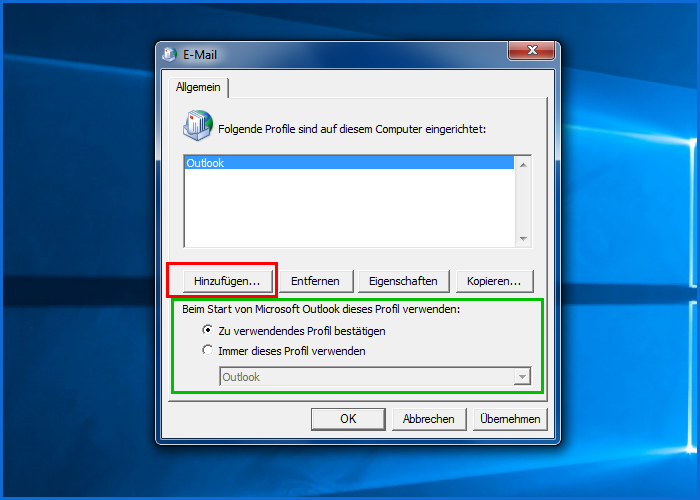Apply changes with Übernehmen
The width and height of the screenshot is (700, 500).
tap(510, 419)
